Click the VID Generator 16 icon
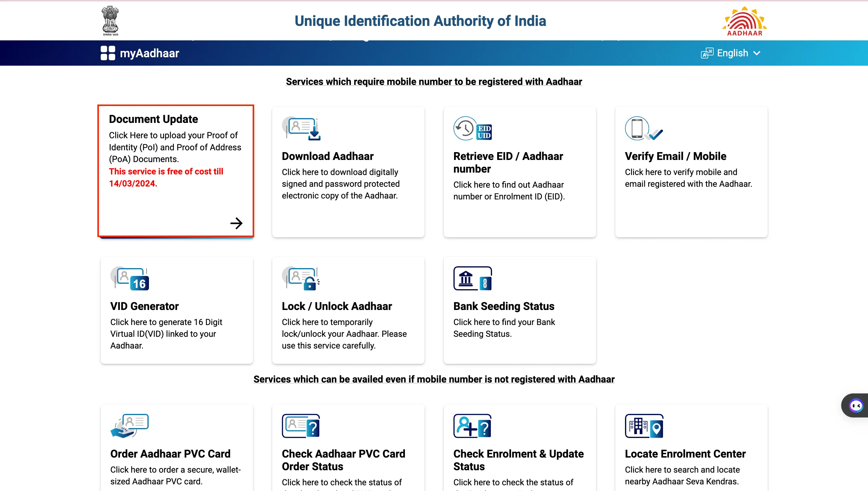This screenshot has width=868, height=491. 130,279
